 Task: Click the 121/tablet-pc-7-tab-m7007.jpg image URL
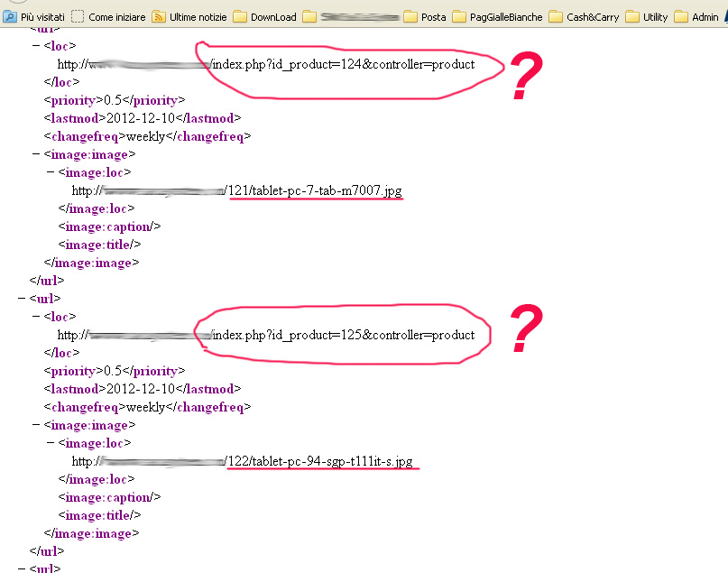[314, 190]
